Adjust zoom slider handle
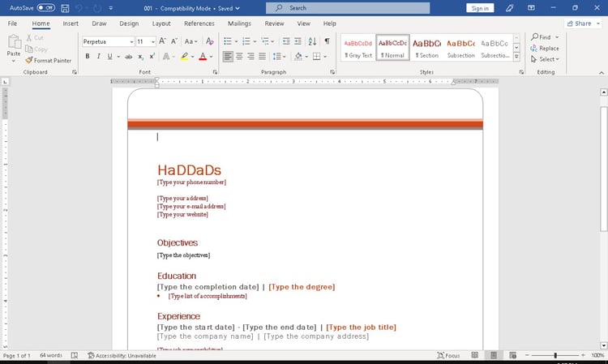 tap(555, 355)
